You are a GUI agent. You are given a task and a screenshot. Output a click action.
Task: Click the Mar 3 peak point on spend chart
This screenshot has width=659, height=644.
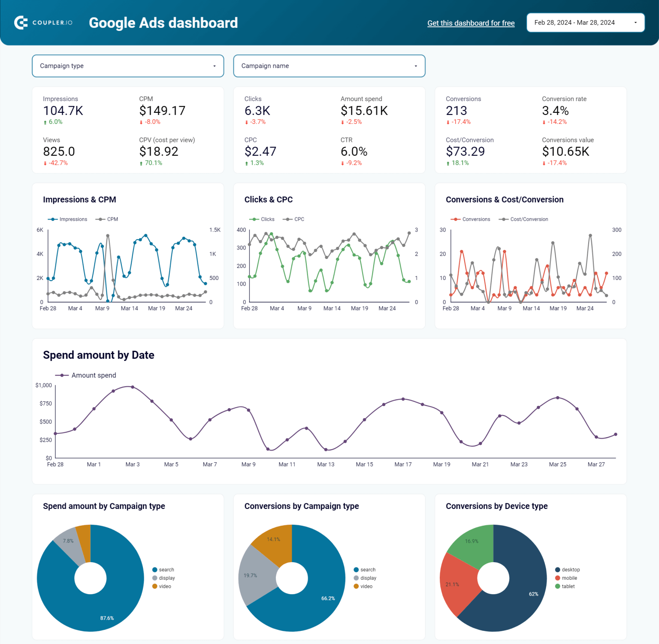tap(133, 387)
